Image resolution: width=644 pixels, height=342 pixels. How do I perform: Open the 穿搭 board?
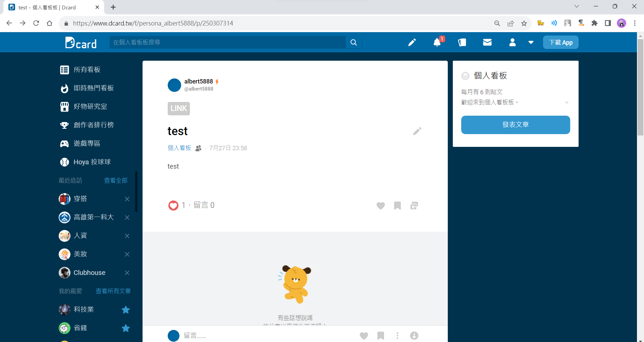(x=73, y=199)
